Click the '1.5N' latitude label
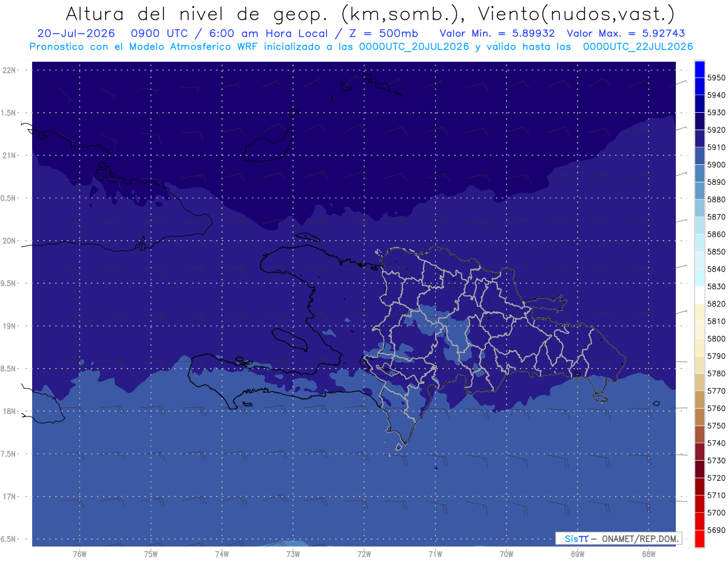The width and height of the screenshot is (728, 562). click(x=9, y=113)
